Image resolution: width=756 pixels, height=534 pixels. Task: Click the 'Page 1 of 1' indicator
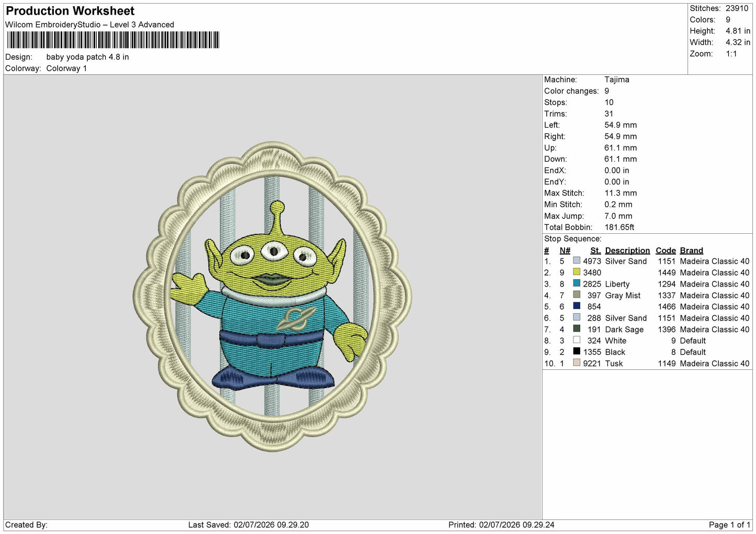coord(729,525)
